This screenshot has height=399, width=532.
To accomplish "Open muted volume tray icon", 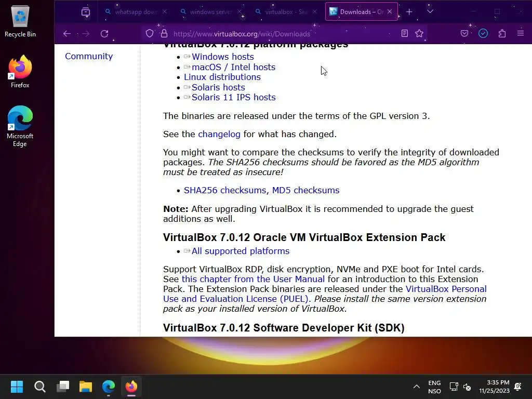I will click(467, 387).
